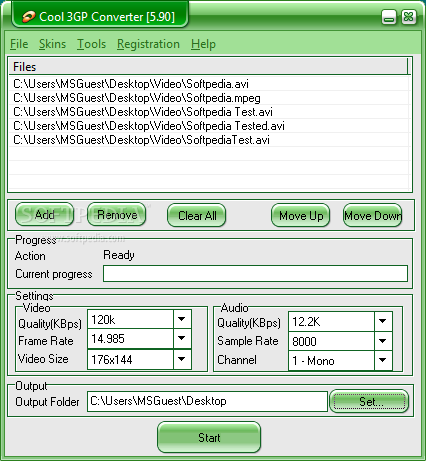Start the conversion with Start button
This screenshot has width=426, height=461.
coord(209,437)
